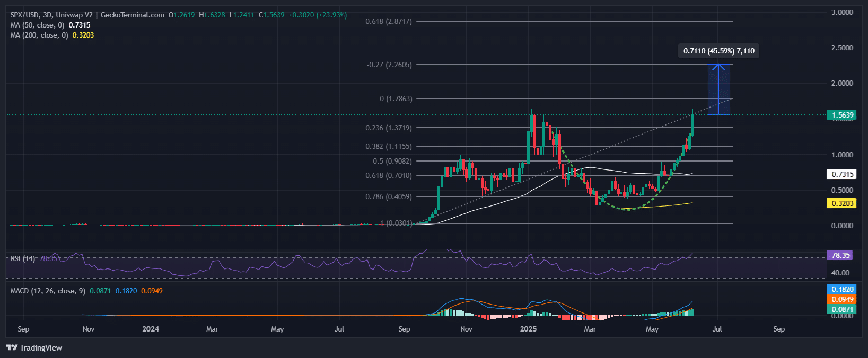Click the RSI 40.00 axis label

pyautogui.click(x=840, y=273)
